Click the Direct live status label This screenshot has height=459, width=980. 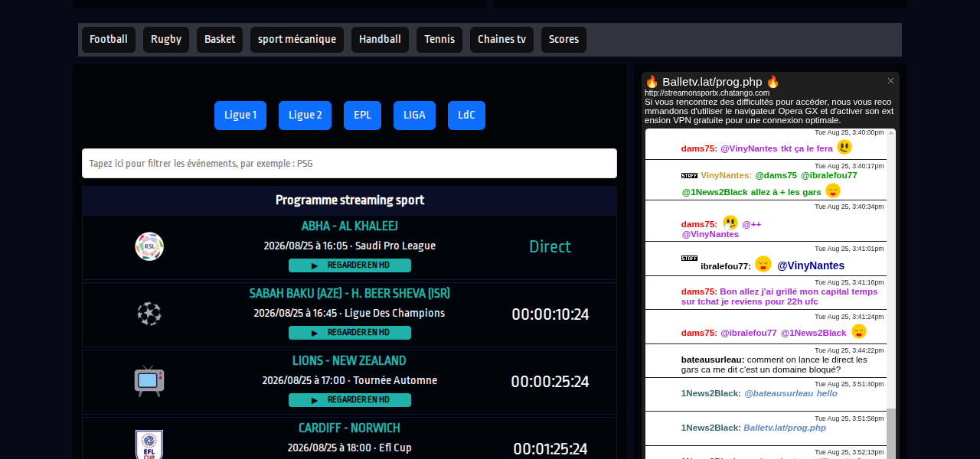coord(550,246)
